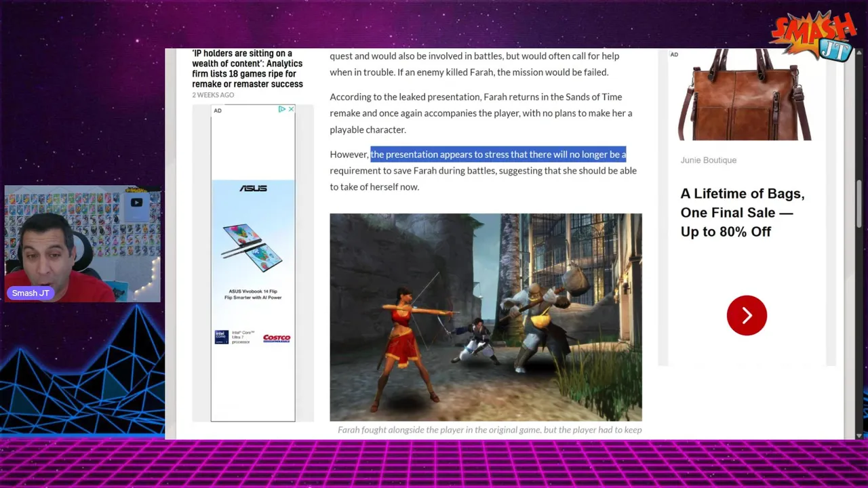
Task: Click the ASUS logo in the ad
Action: [x=253, y=188]
